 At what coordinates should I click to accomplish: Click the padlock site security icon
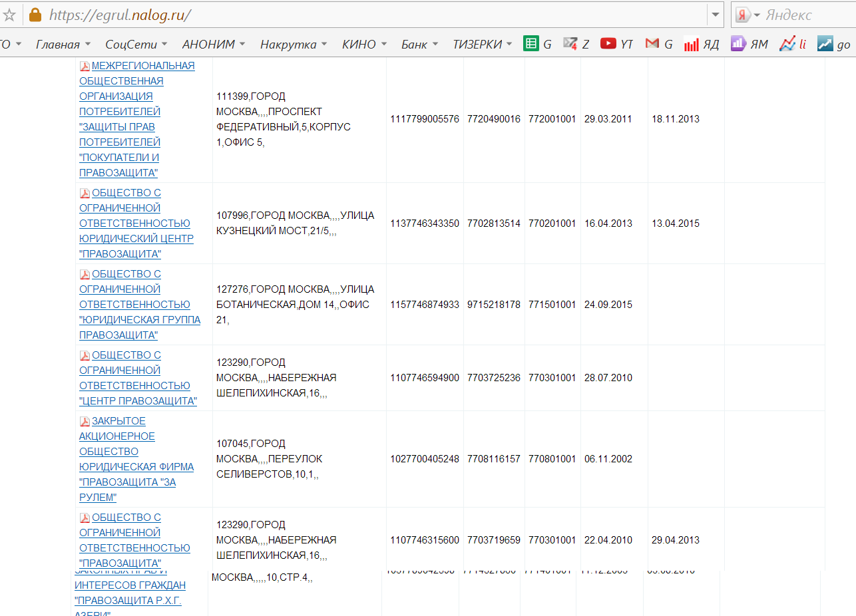coord(35,15)
